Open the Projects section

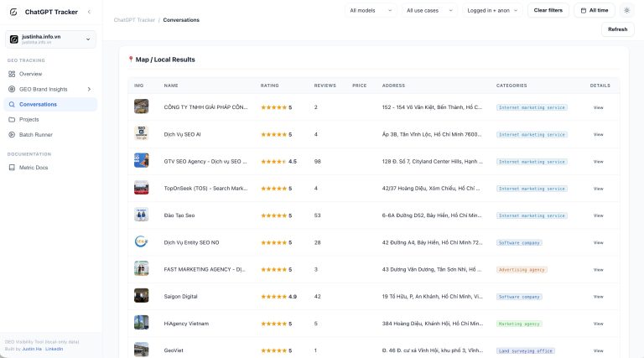pos(29,119)
